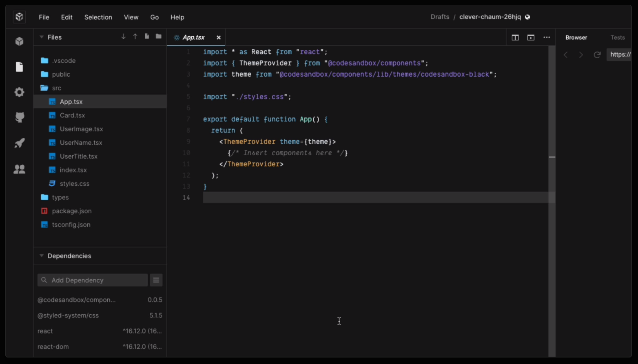Click the clever-chaum-26hjq sandbox name
Viewport: 638px width, 364px height.
point(490,17)
